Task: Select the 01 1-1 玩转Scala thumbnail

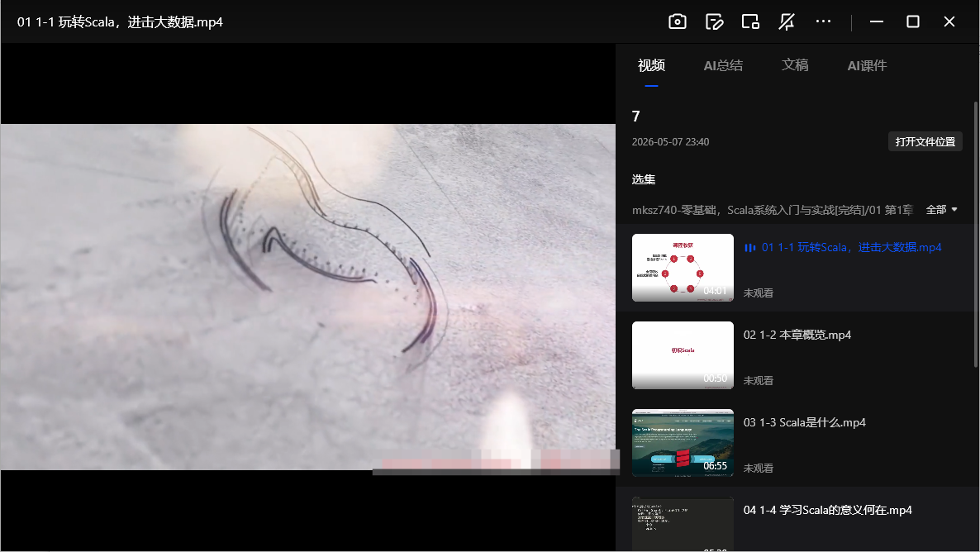Action: 683,268
